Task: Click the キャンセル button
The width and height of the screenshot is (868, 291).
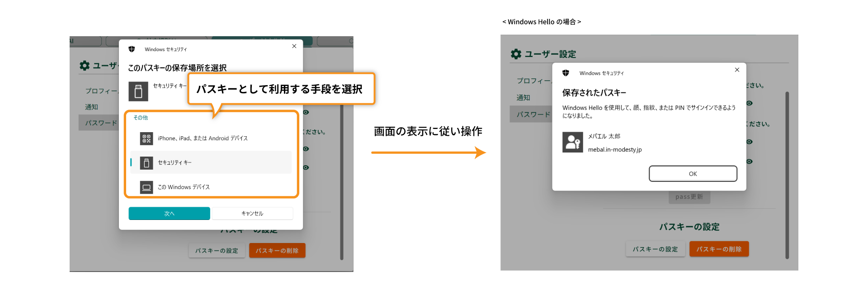Action: (x=252, y=214)
